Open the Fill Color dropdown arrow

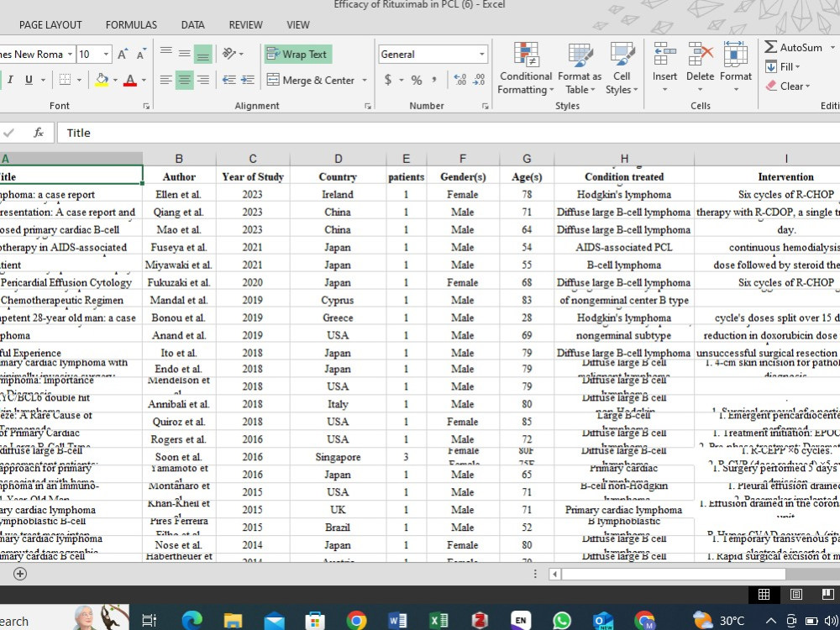(x=115, y=81)
